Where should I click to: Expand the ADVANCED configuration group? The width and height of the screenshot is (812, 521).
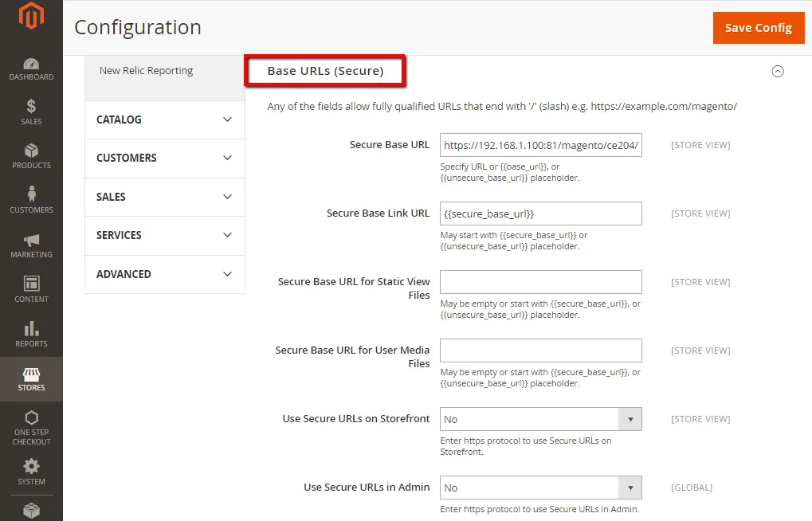pos(164,274)
